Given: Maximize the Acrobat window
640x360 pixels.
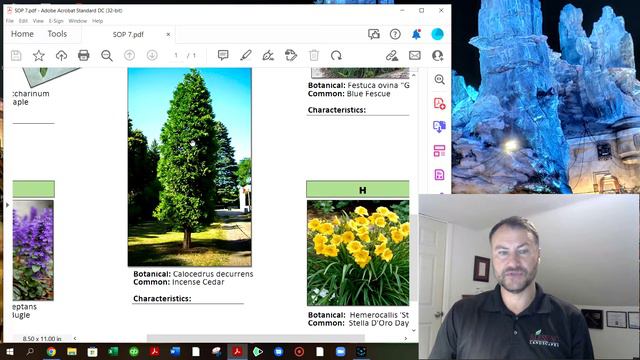Looking at the screenshot, I should 422,11.
